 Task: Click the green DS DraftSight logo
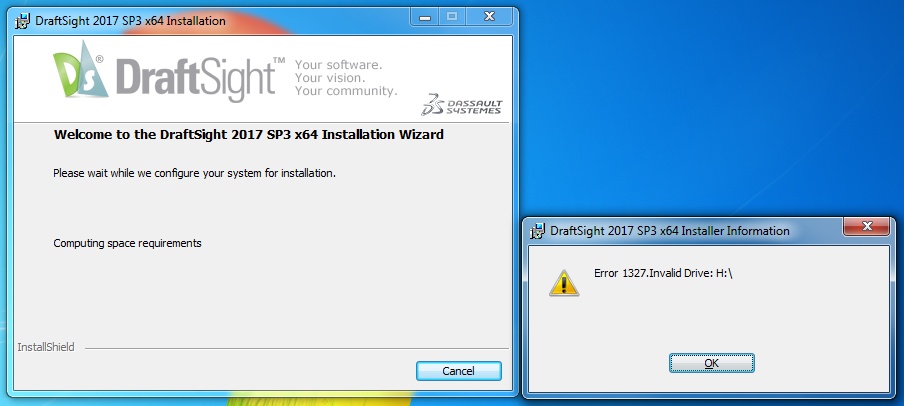click(80, 69)
